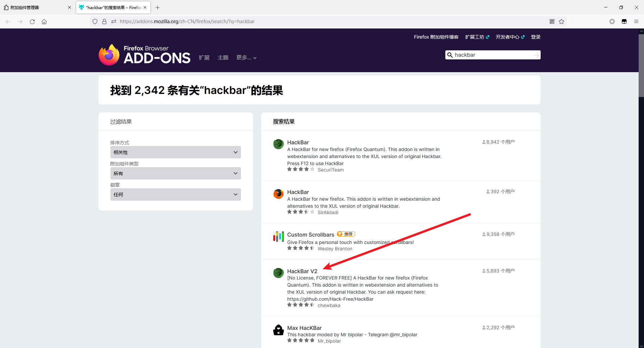
Task: Click the chewbaka author name
Action: (329, 305)
